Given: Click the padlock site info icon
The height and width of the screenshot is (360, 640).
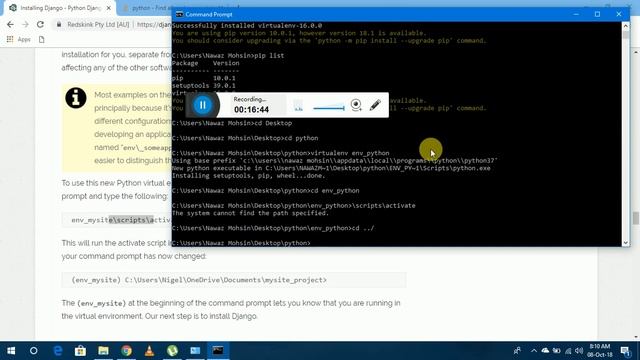Looking at the screenshot, I should pos(59,24).
